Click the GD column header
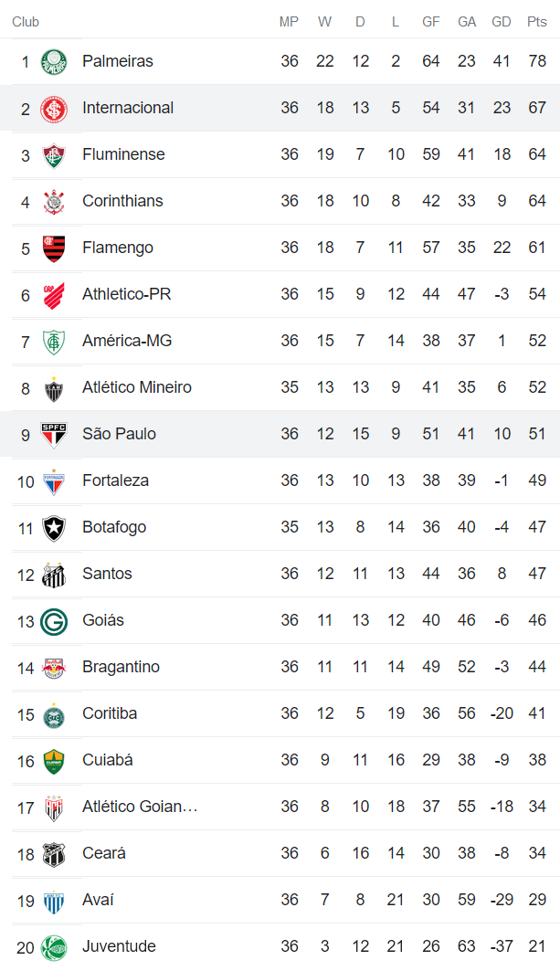This screenshot has width=560, height=971. [502, 22]
